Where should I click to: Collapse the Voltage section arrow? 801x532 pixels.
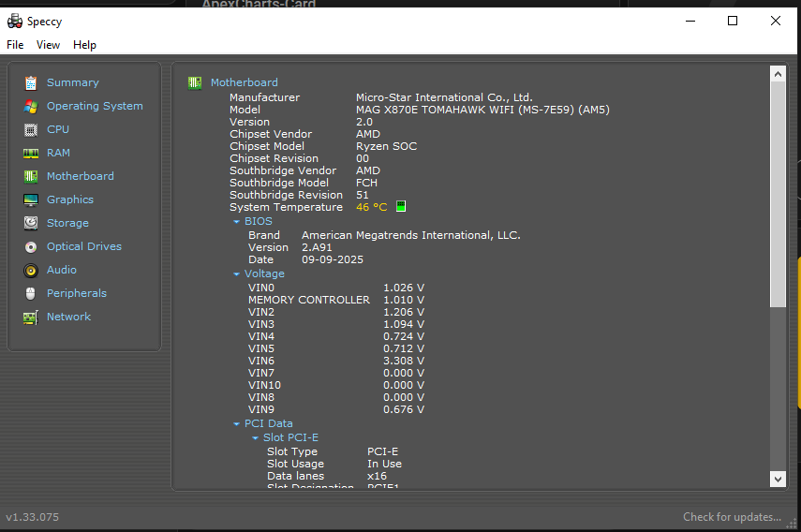(236, 274)
